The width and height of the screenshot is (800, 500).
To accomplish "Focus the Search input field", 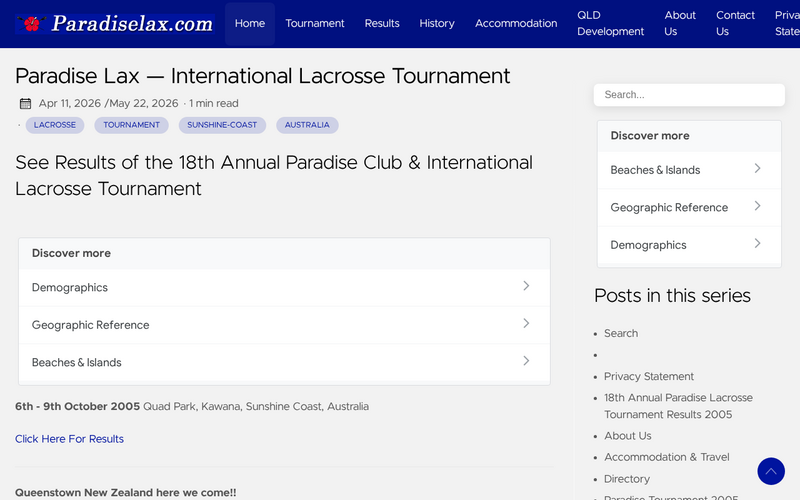I will (689, 95).
